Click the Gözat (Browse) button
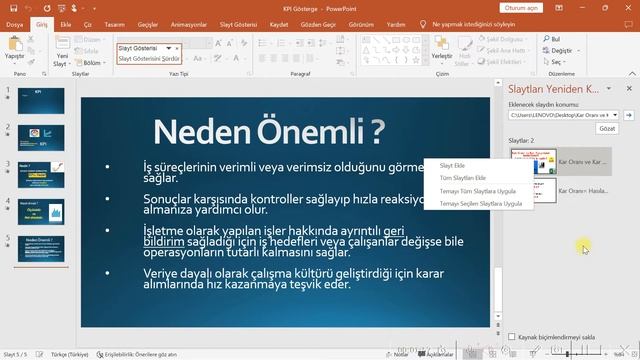Image resolution: width=640 pixels, height=360 pixels. tap(607, 129)
